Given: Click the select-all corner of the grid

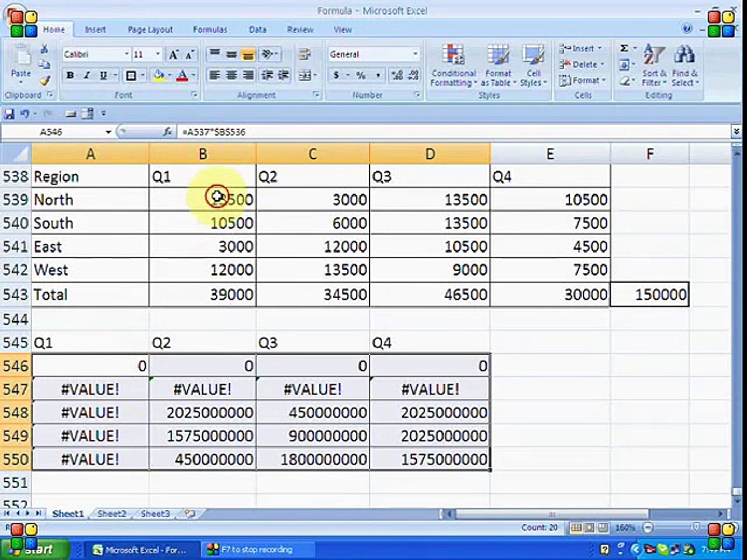Looking at the screenshot, I should 16,153.
